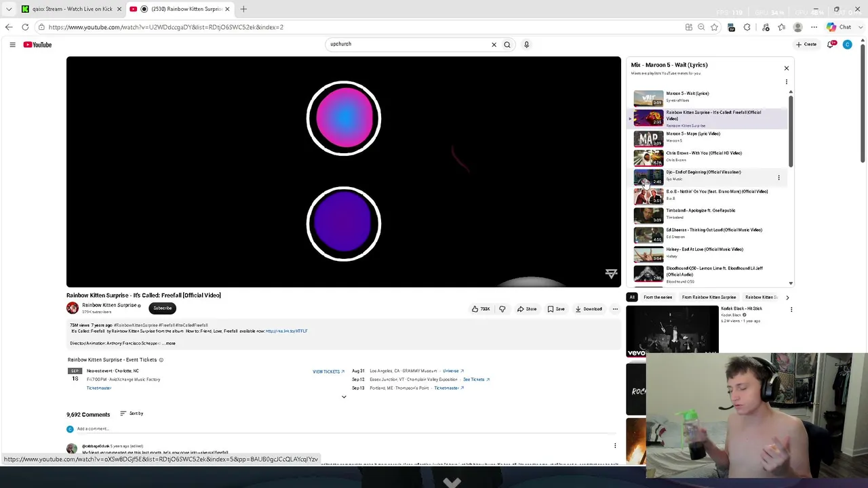This screenshot has width=868, height=488.
Task: Close the qaixx Stream Kick tab
Action: point(119,9)
